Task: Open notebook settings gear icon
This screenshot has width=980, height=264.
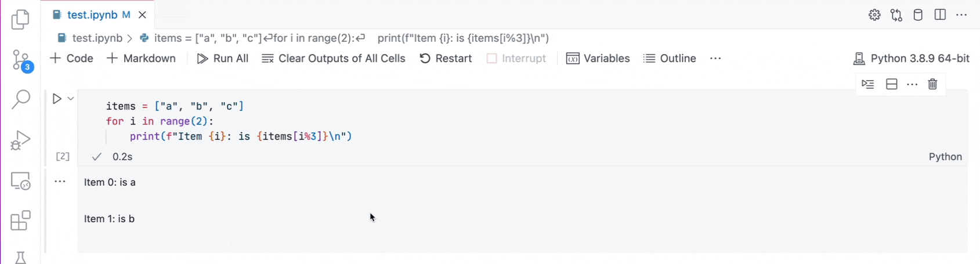Action: 874,15
